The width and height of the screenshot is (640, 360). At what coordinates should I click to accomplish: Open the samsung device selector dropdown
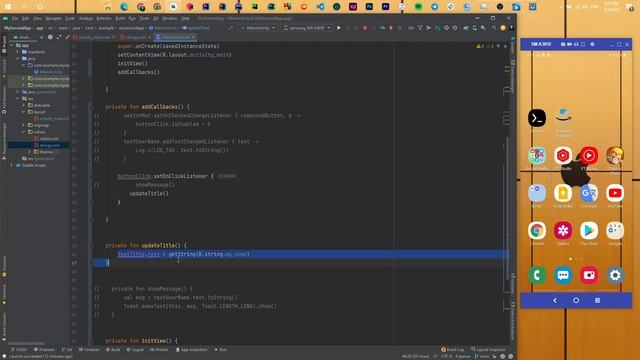pyautogui.click(x=307, y=28)
